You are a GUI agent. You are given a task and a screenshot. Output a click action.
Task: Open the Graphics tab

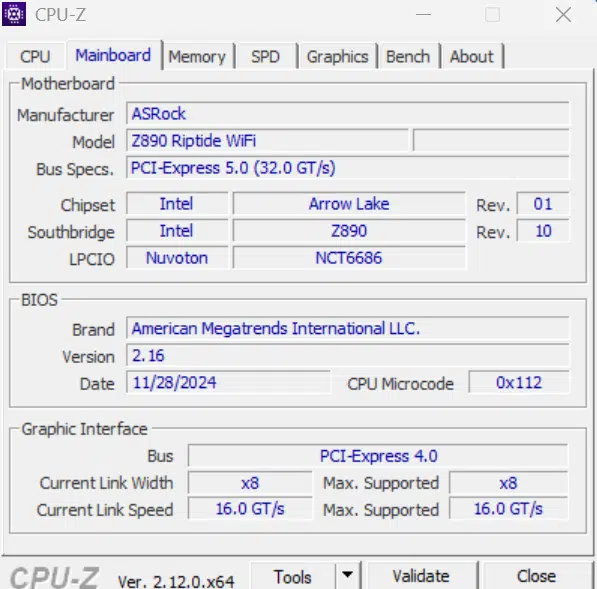point(337,57)
